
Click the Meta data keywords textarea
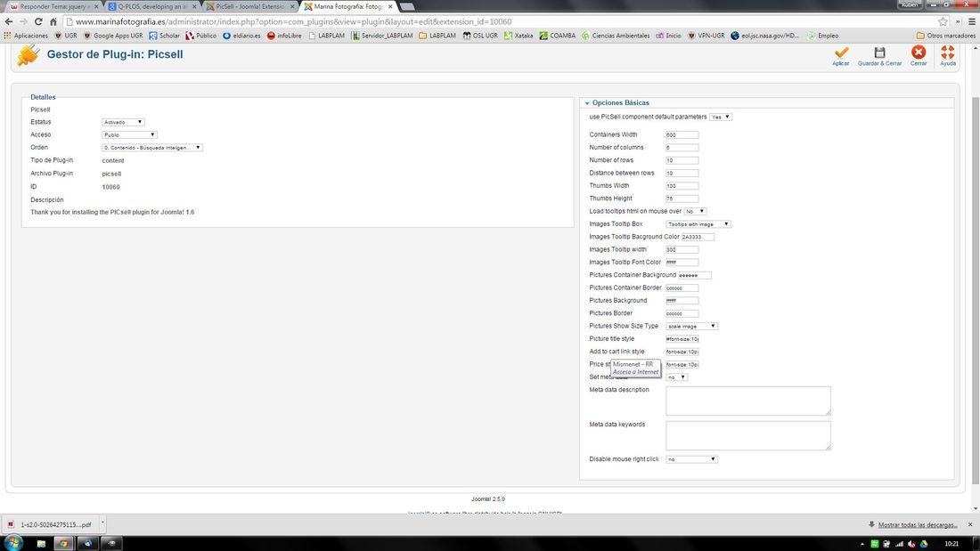tap(748, 435)
